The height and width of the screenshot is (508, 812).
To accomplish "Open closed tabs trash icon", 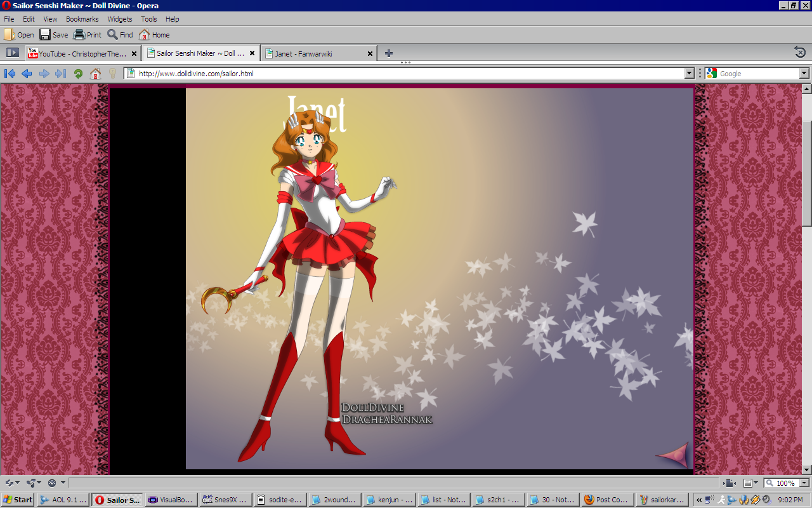I will click(x=800, y=52).
